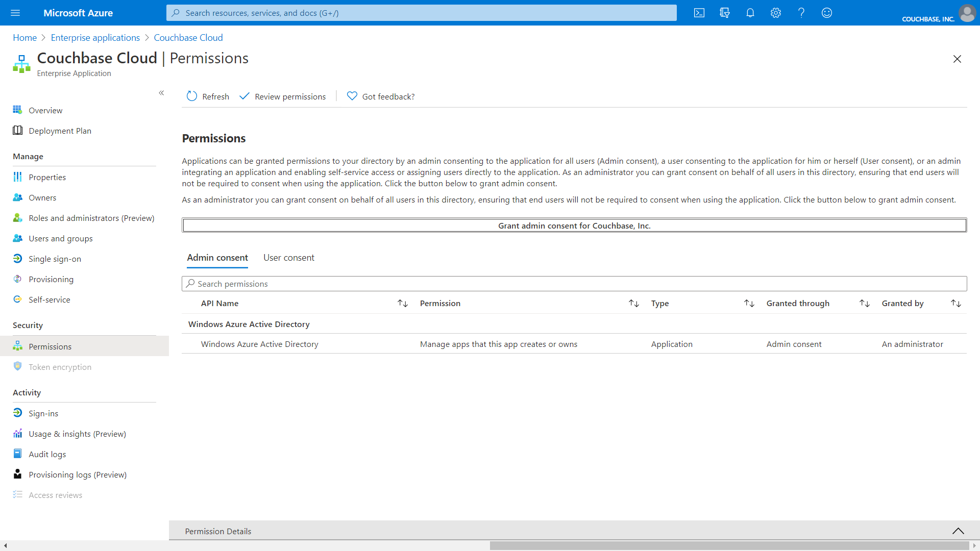Open Cloud Shell from the top bar

coord(699,13)
